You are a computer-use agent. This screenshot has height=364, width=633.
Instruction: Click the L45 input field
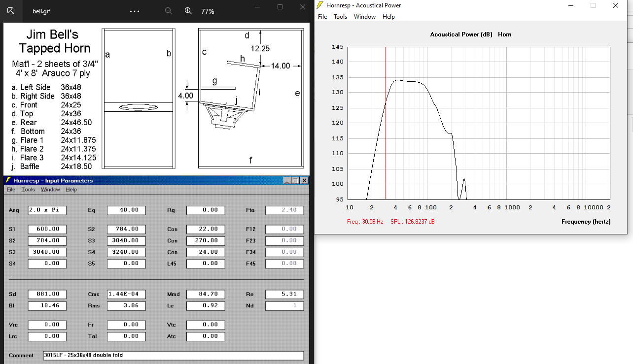pos(206,264)
